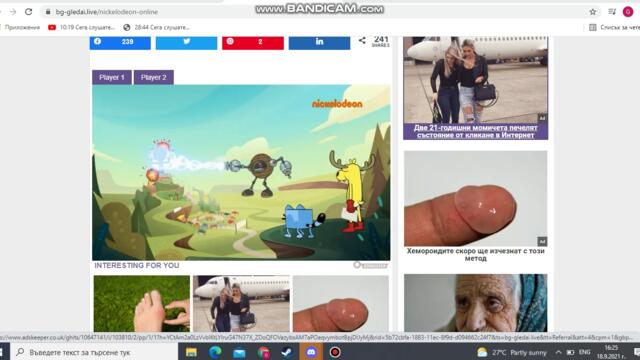640x360 pixels.
Task: Open the reading list button
Action: (x=614, y=27)
